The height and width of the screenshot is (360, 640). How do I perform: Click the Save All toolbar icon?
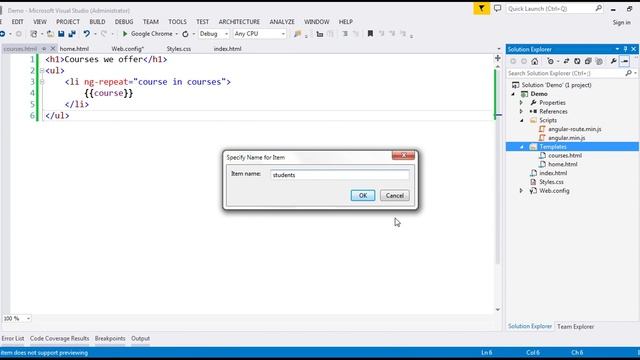point(72,34)
